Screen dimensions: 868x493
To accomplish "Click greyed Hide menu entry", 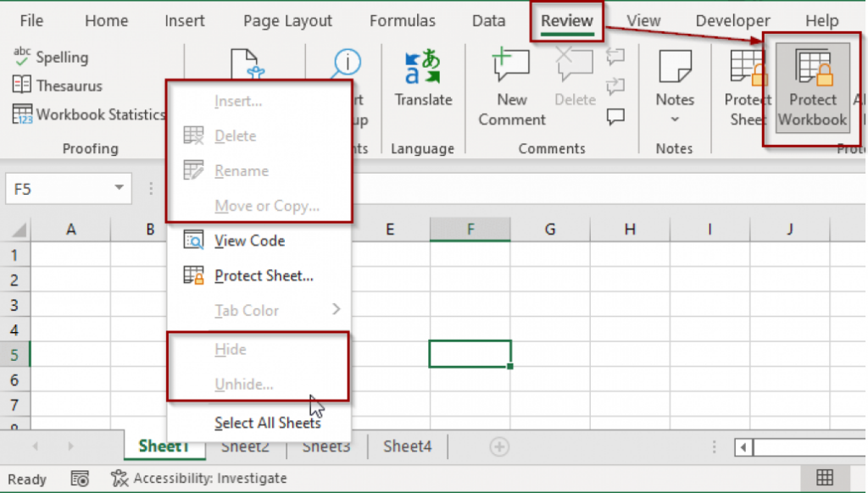I will tap(259, 349).
